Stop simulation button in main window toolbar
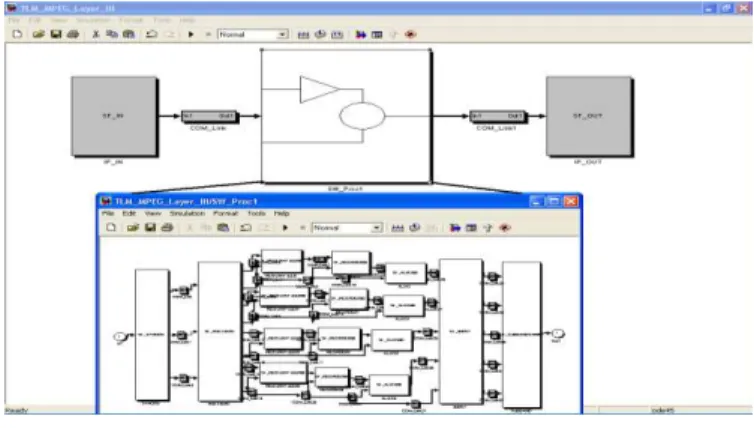The height and width of the screenshot is (428, 754). point(208,35)
